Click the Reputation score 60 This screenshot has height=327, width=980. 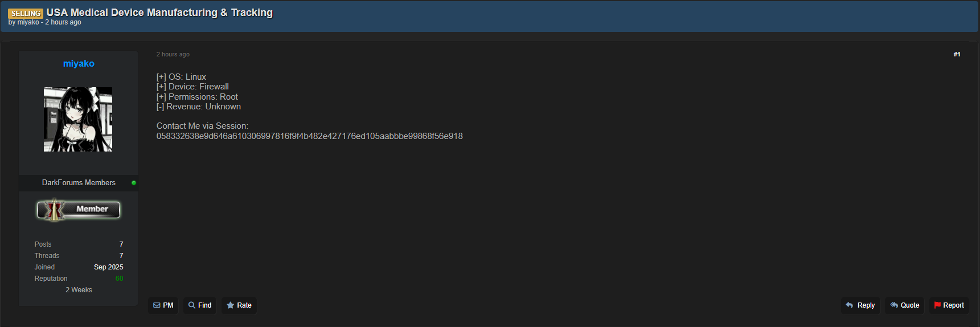(119, 279)
